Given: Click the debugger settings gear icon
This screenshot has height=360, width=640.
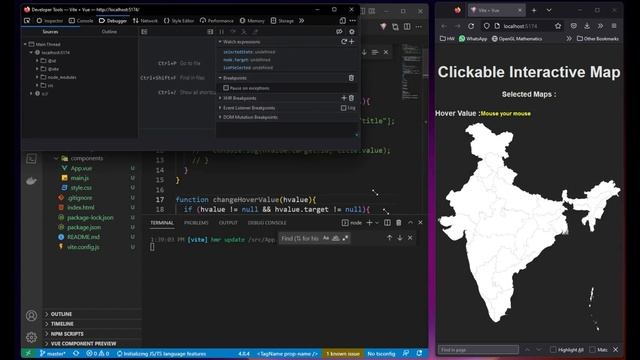Looking at the screenshot, I should tap(352, 31).
